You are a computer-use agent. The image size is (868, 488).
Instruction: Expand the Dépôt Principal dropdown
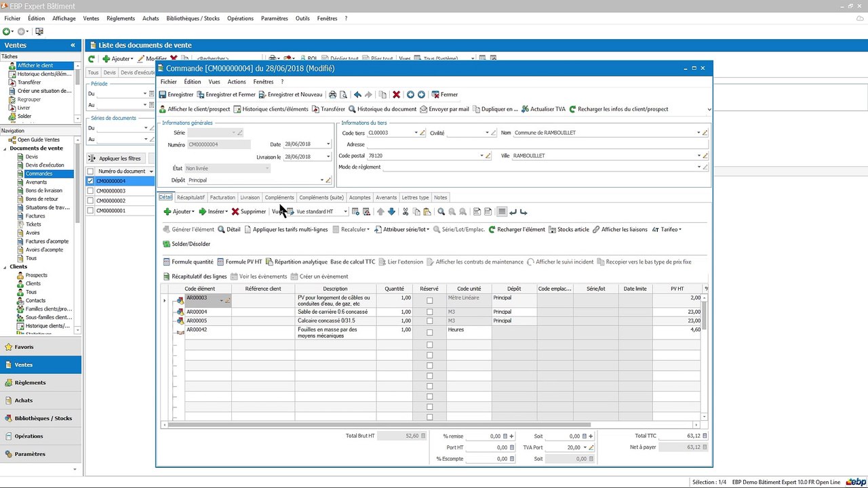[x=321, y=180]
